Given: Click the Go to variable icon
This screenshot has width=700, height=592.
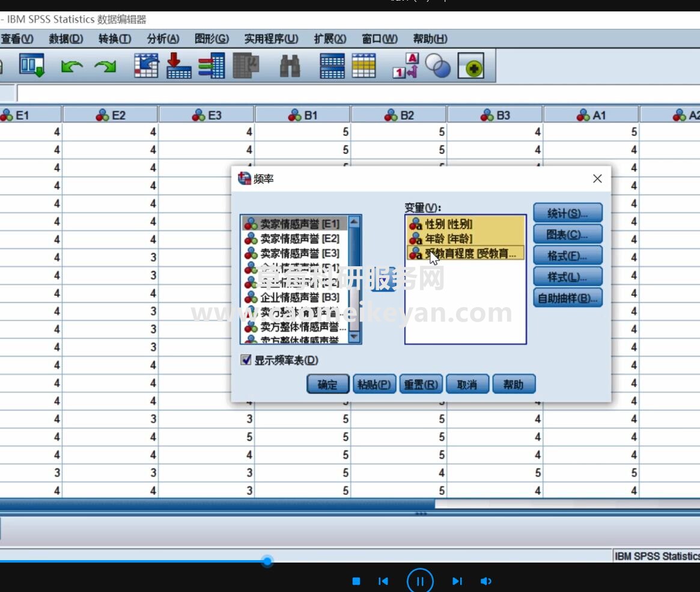Looking at the screenshot, I should click(178, 66).
